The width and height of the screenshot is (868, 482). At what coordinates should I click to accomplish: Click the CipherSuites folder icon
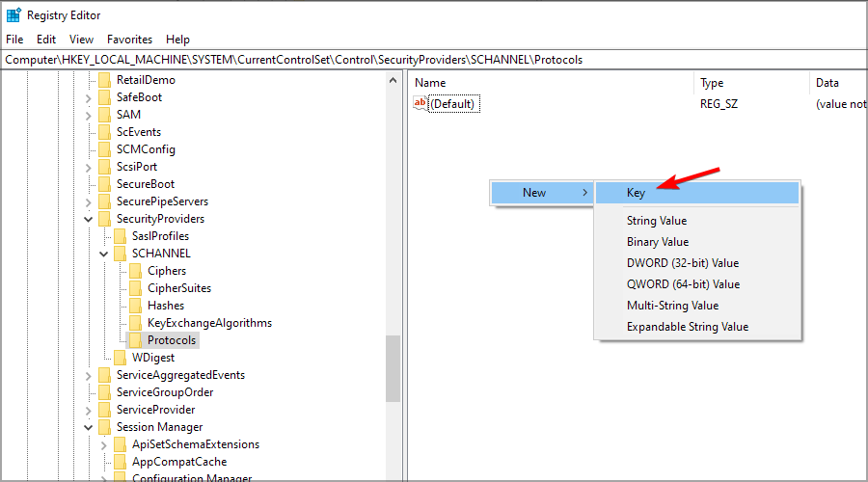pyautogui.click(x=136, y=288)
